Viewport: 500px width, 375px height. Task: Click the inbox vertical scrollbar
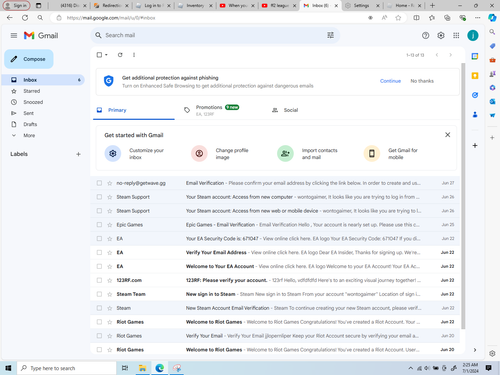point(463,196)
